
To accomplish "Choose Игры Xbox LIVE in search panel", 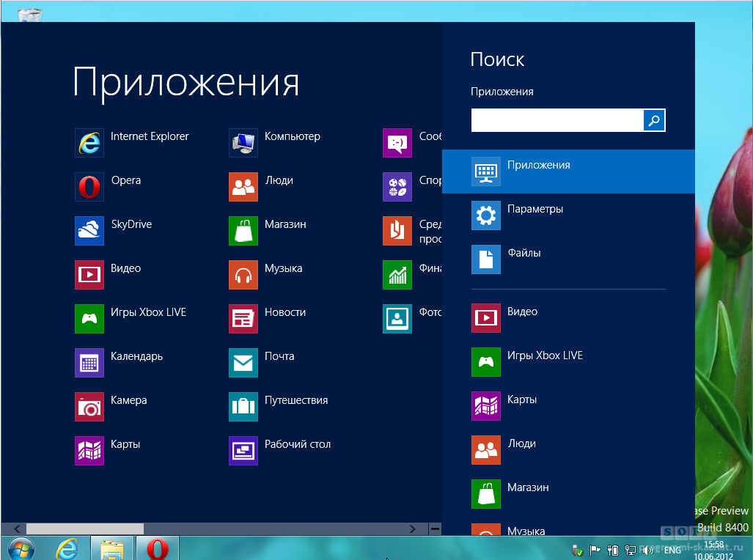I will [568, 362].
